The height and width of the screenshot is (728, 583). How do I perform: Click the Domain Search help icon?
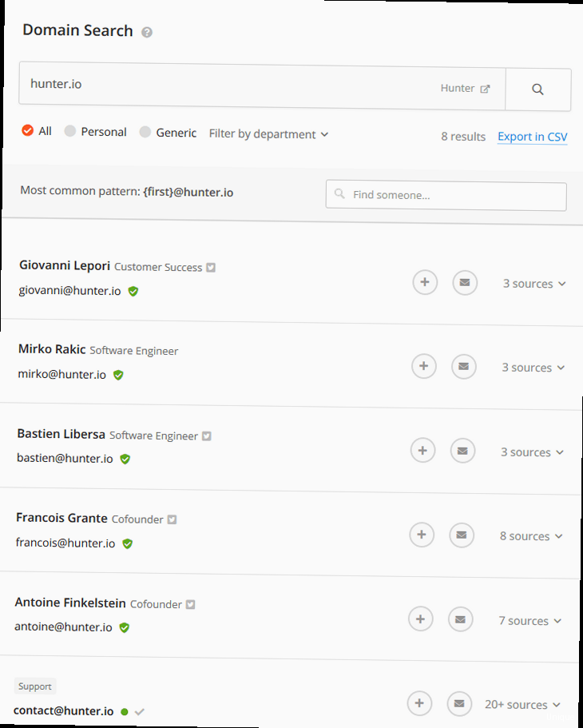click(147, 33)
